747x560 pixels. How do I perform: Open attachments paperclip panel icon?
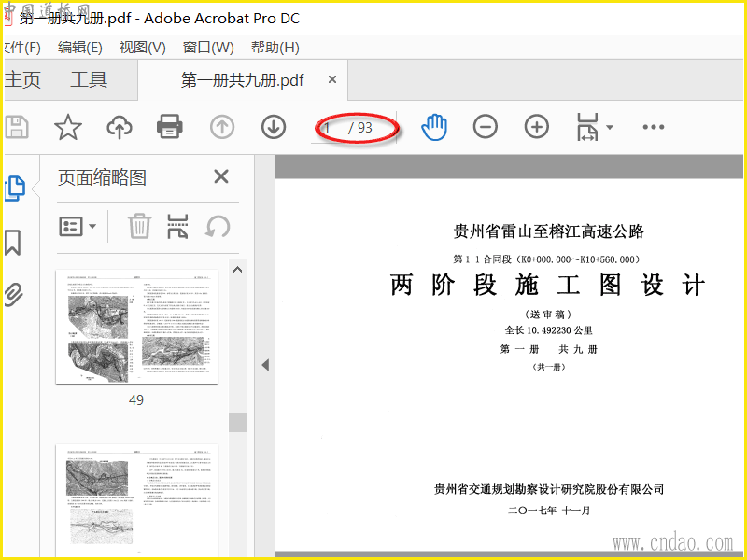(13, 294)
